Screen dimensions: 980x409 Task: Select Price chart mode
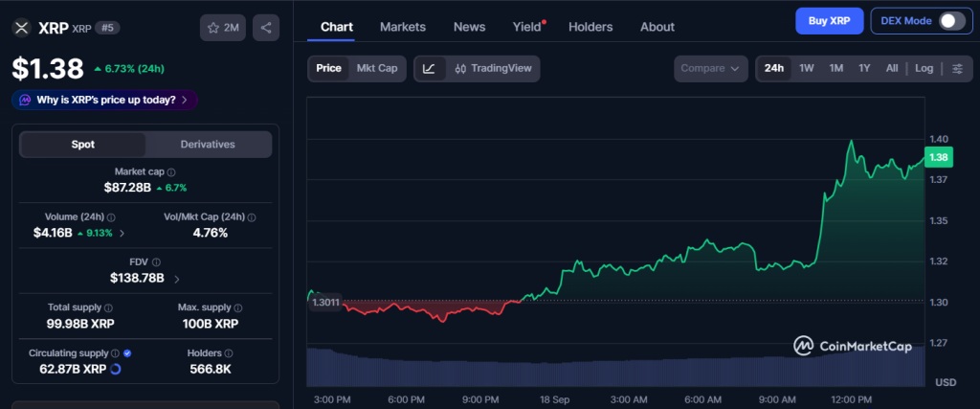click(x=329, y=69)
